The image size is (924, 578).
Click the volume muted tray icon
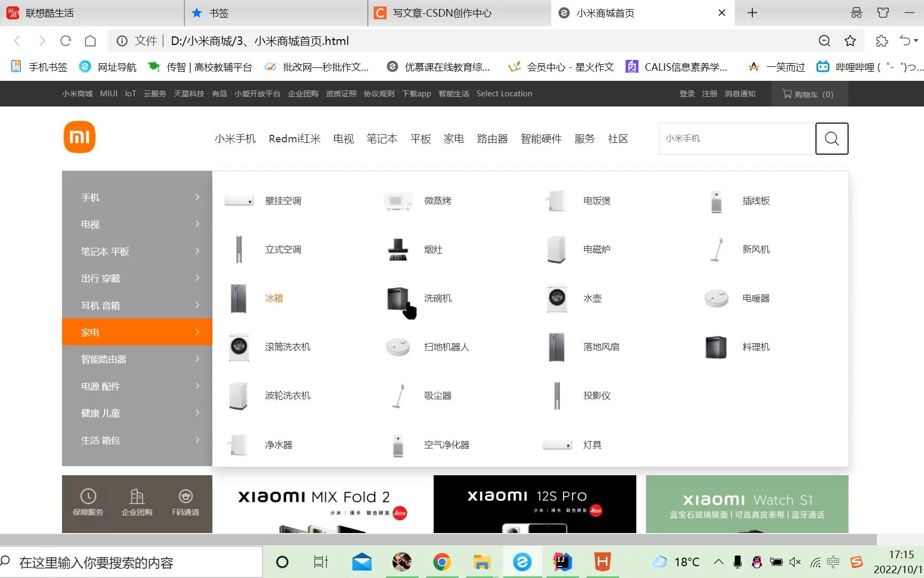coord(795,562)
